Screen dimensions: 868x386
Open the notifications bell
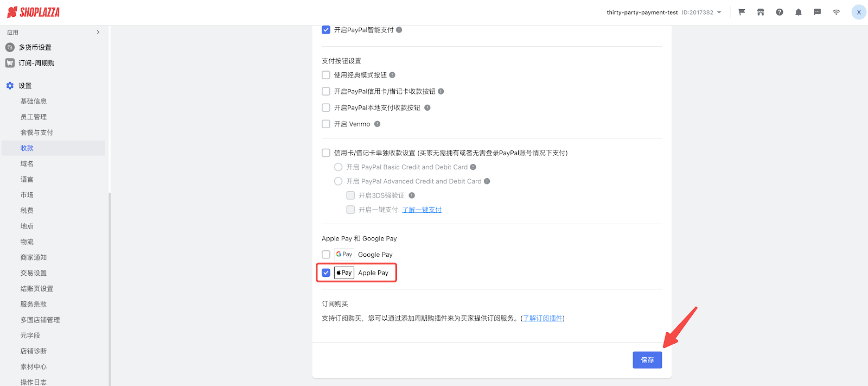pyautogui.click(x=799, y=12)
